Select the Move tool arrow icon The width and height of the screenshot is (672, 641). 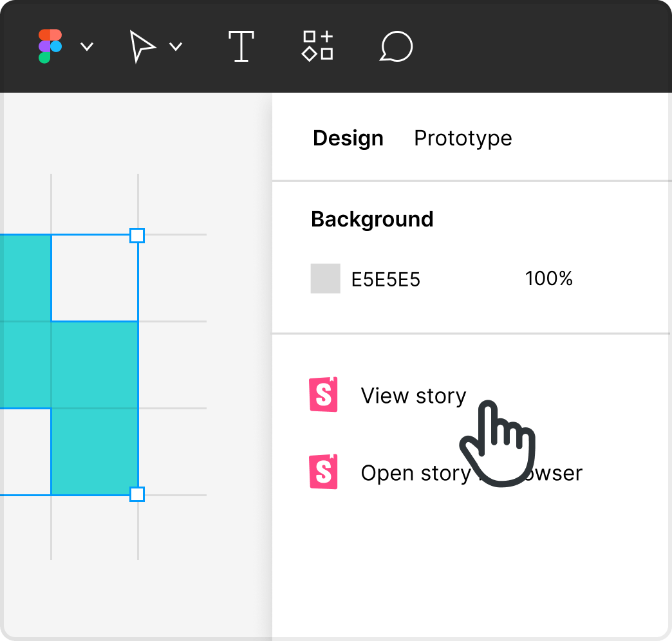point(143,46)
